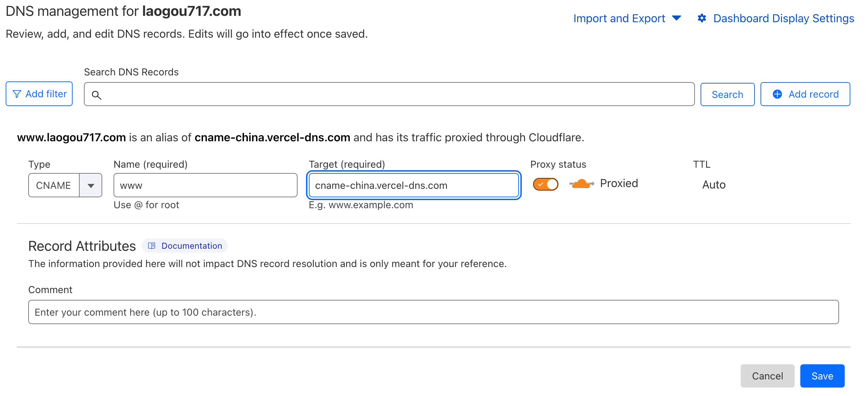Expand the CNAME record type dropdown
This screenshot has height=396, width=868.
[91, 185]
